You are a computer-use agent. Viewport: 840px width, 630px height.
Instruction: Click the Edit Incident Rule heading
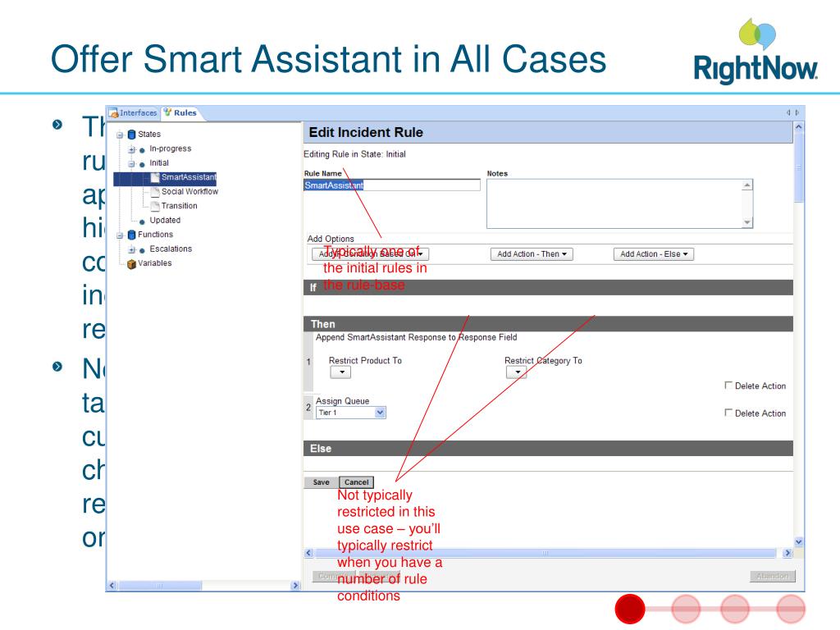tap(366, 132)
